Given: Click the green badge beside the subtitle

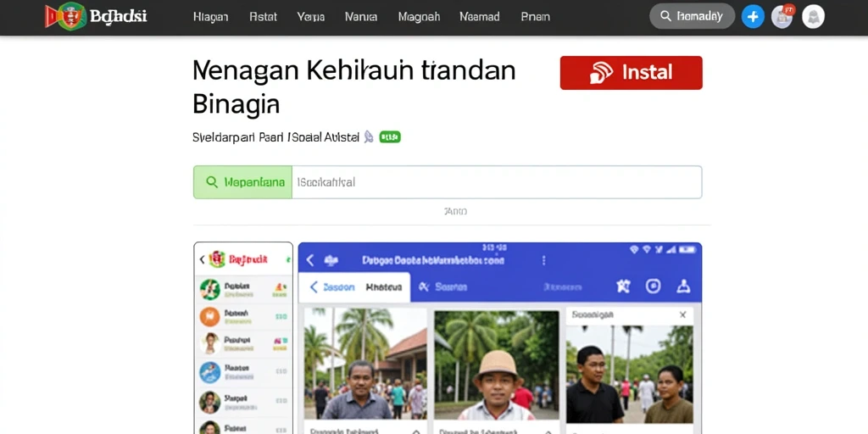Looking at the screenshot, I should pyautogui.click(x=390, y=136).
